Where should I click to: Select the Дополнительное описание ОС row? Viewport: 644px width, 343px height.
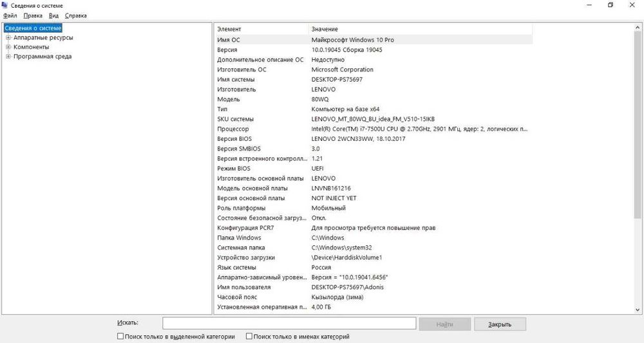pyautogui.click(x=374, y=59)
